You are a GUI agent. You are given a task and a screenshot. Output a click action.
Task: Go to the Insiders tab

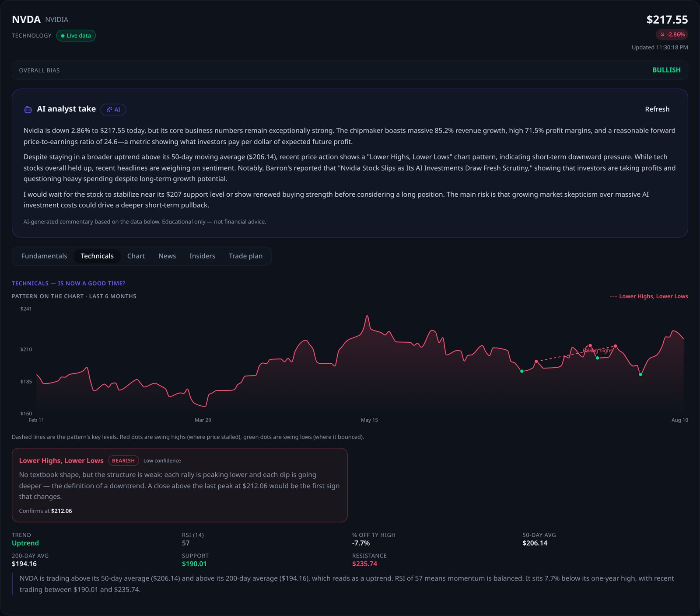coord(202,256)
